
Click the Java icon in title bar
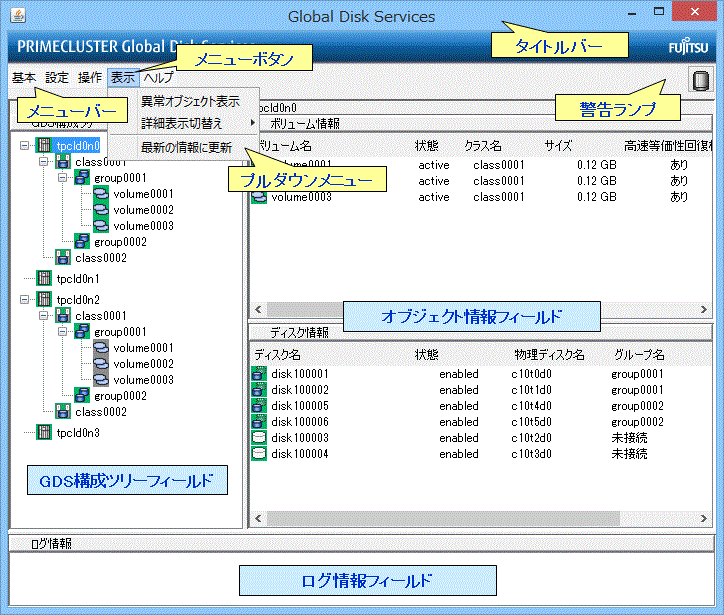(x=18, y=15)
